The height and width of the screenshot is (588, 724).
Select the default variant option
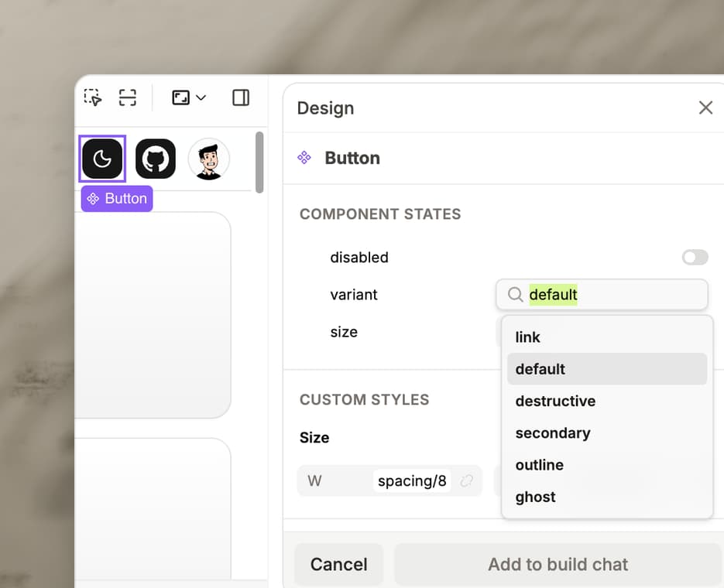(x=607, y=369)
